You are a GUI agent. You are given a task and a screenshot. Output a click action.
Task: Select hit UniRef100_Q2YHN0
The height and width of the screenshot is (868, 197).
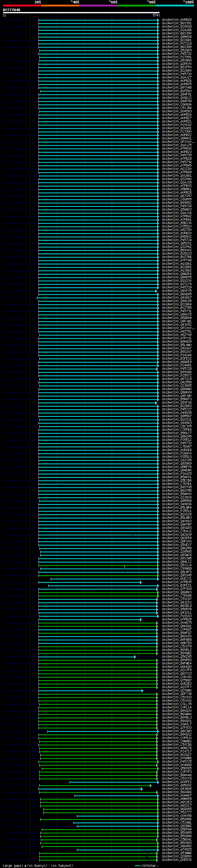pyautogui.click(x=177, y=690)
